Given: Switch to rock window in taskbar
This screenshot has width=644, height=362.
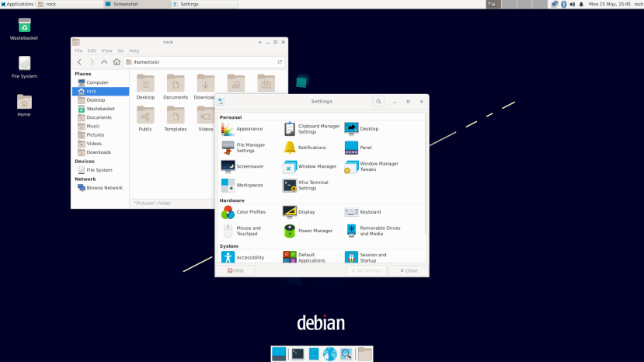Looking at the screenshot, I should (x=69, y=4).
